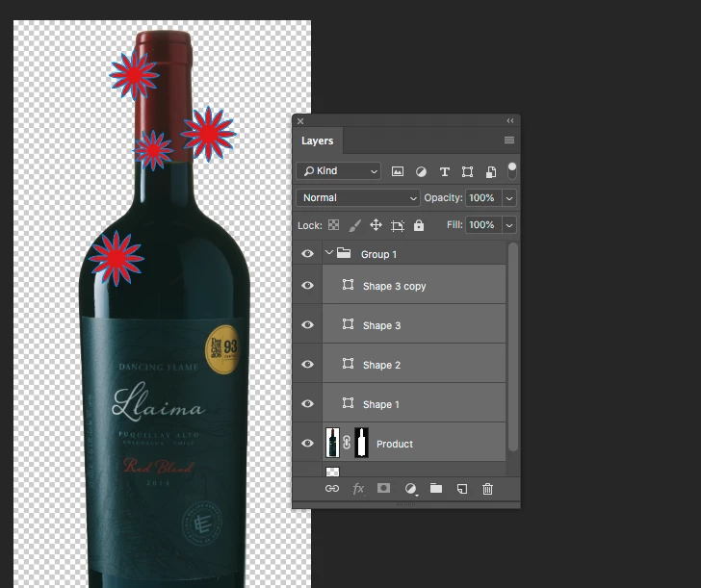701x588 pixels.
Task: Lock image pixels brush icon
Action: tap(354, 225)
